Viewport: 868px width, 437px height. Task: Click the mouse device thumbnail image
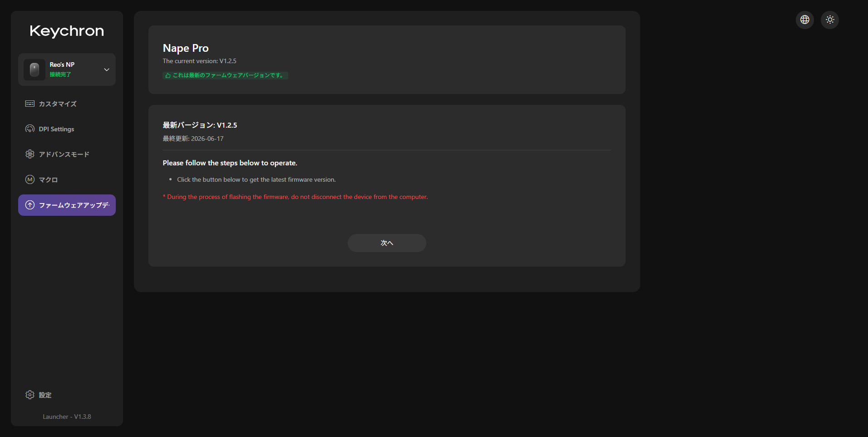[x=35, y=70]
